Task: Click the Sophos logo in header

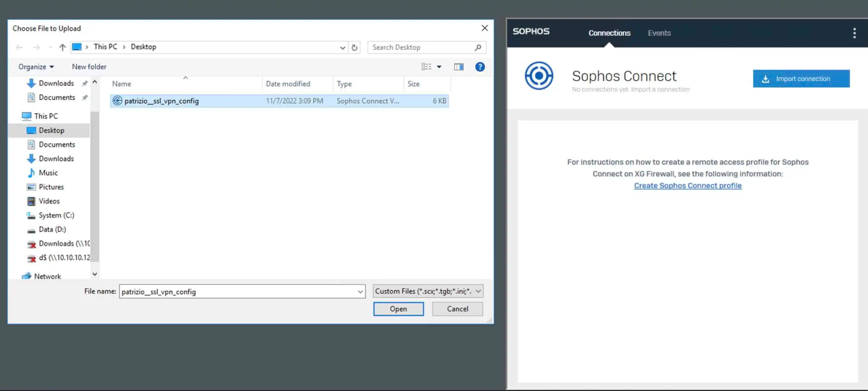Action: pos(531,31)
